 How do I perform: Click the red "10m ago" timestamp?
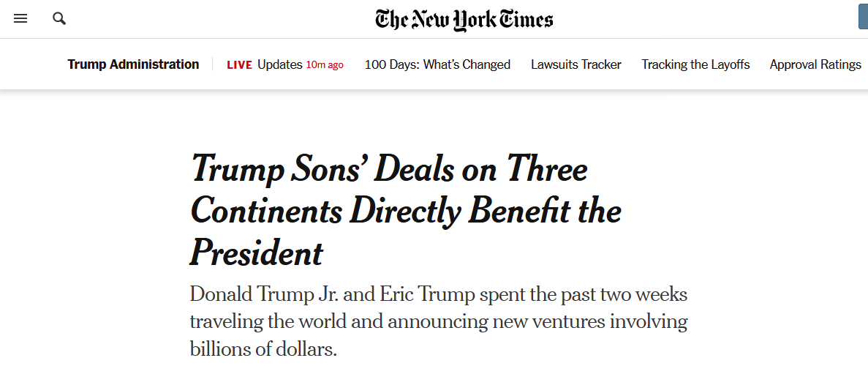pyautogui.click(x=325, y=65)
